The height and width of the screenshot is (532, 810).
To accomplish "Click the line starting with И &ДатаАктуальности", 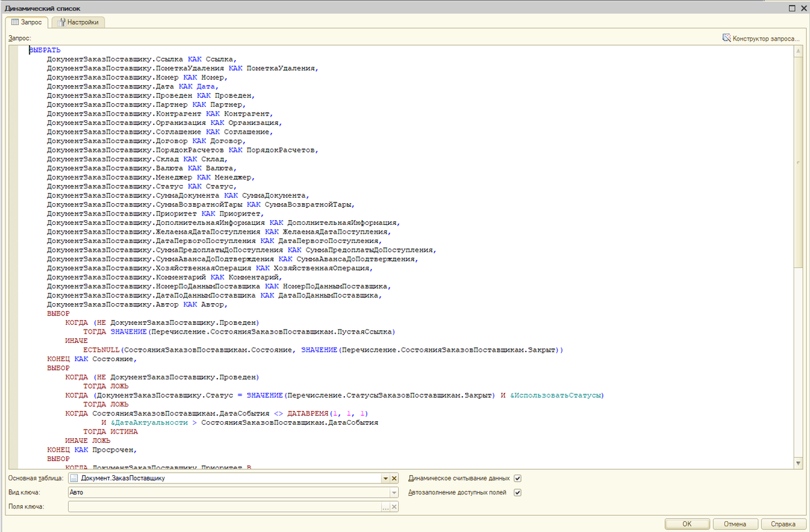I will pyautogui.click(x=239, y=422).
